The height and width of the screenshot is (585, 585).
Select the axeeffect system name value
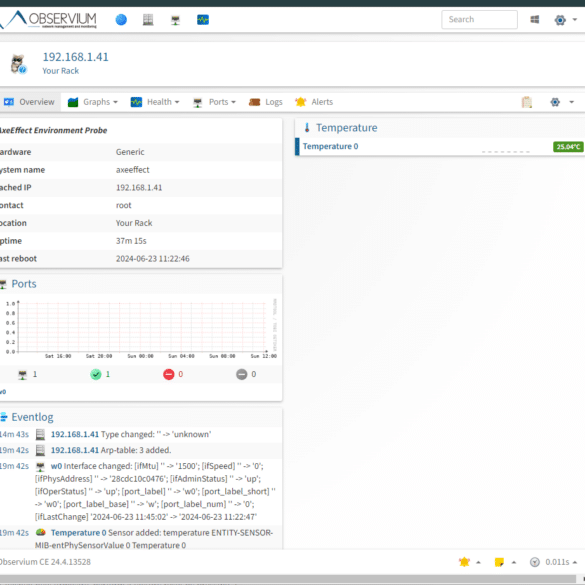[132, 170]
